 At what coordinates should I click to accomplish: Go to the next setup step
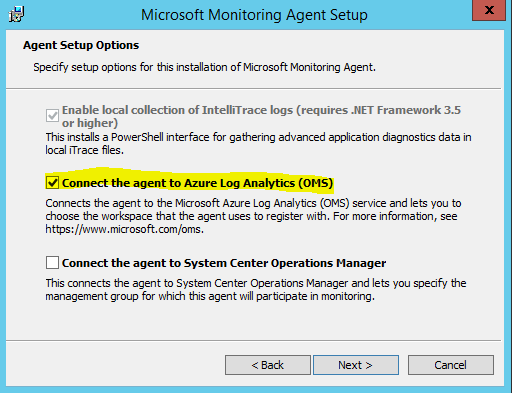(356, 365)
